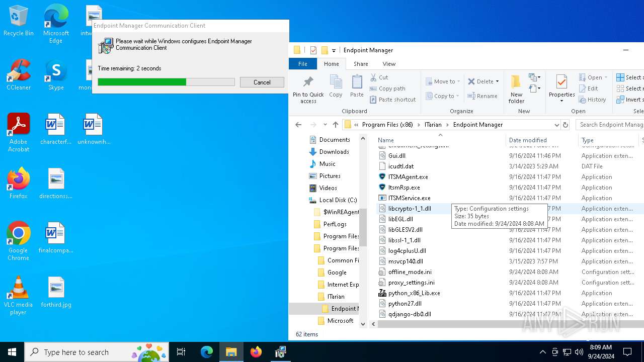This screenshot has height=362, width=644.
Task: Open Recycle Bin desktop icon
Action: pos(19,21)
